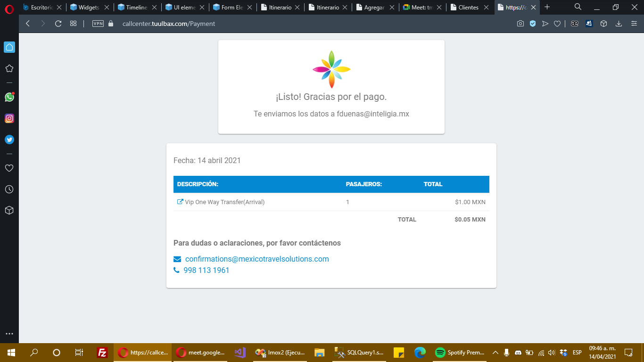Open Easy Setup sliders menu
The width and height of the screenshot is (644, 362).
634,24
